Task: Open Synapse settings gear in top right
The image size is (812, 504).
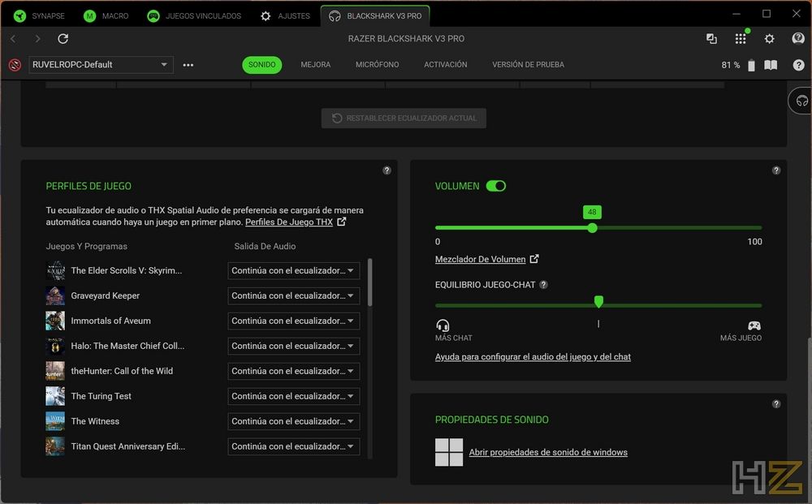Action: pyautogui.click(x=770, y=39)
